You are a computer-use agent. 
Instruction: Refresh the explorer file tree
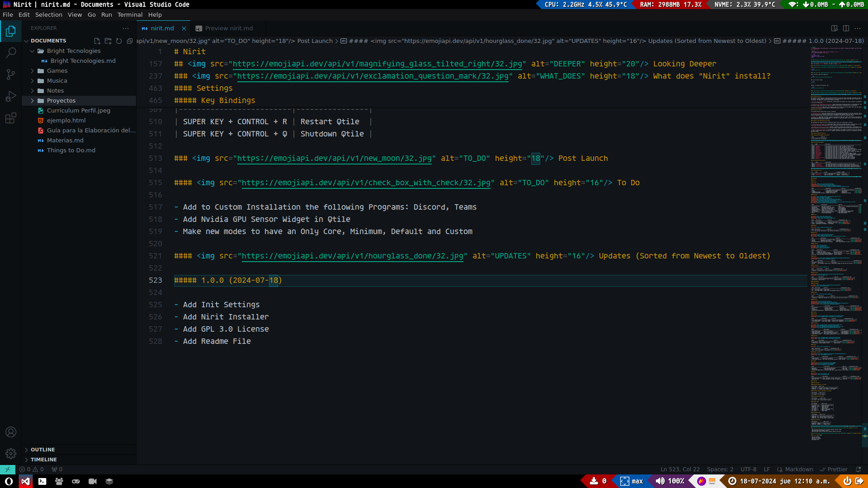119,41
